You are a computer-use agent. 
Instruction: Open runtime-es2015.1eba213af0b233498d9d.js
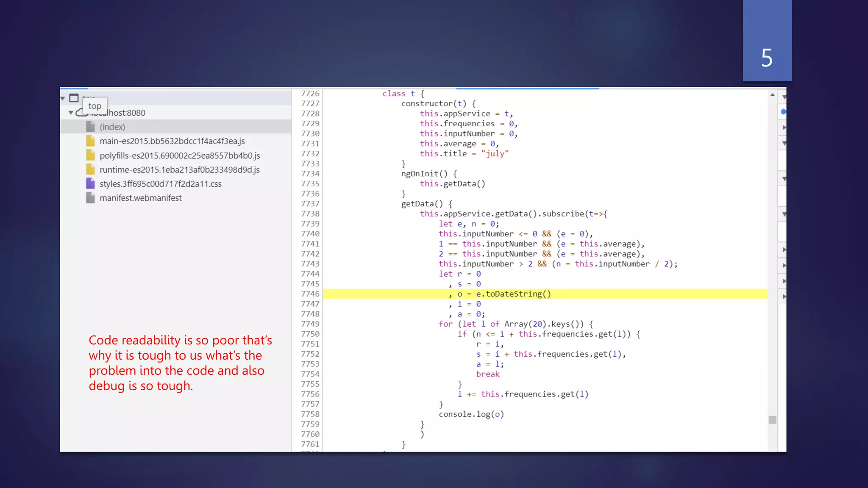click(179, 169)
